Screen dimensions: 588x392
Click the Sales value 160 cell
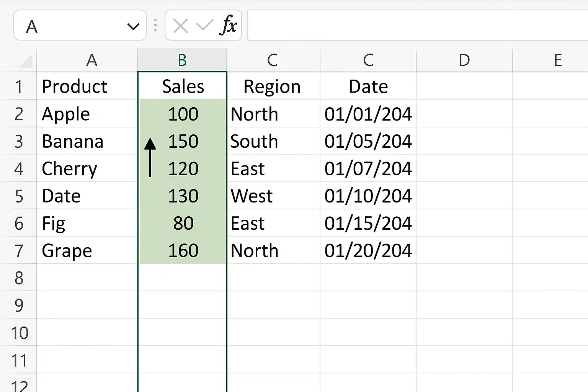(182, 250)
